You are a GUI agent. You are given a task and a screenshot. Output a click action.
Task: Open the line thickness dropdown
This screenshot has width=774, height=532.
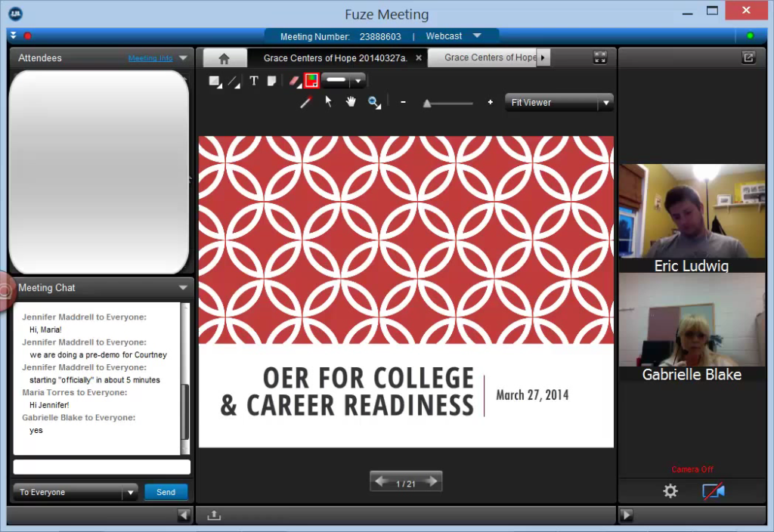click(x=358, y=81)
